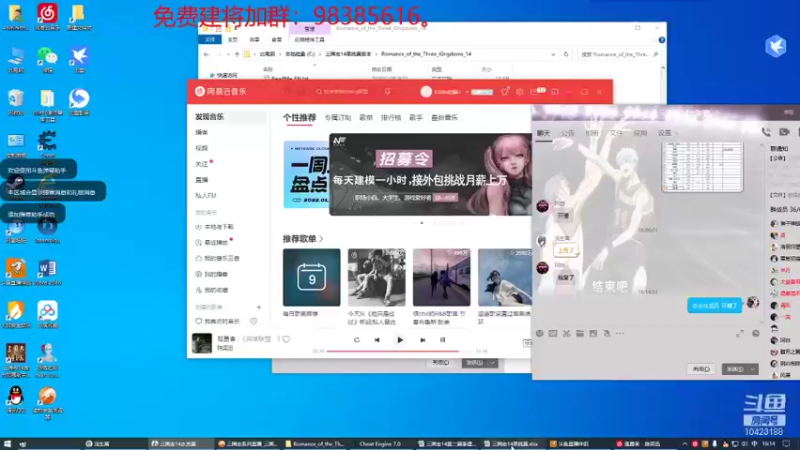Open lyrics display button in player bar
The image size is (800, 450).
442,340
